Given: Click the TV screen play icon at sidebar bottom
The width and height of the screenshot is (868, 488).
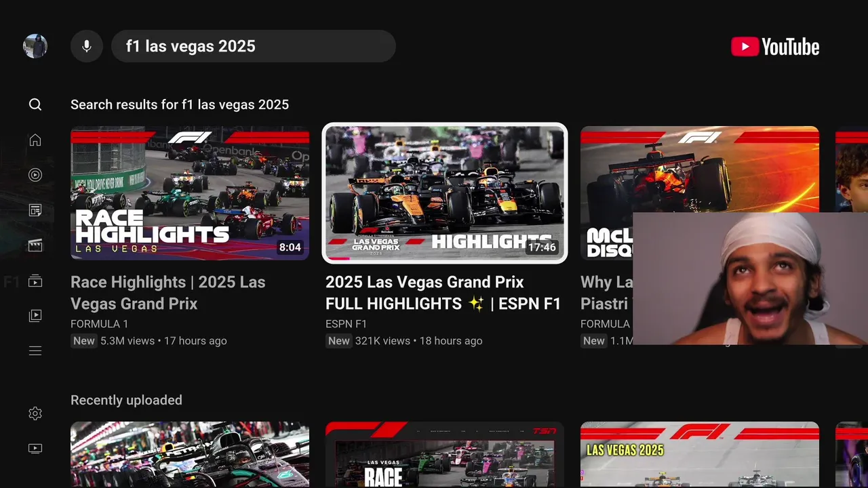Looking at the screenshot, I should tap(35, 449).
